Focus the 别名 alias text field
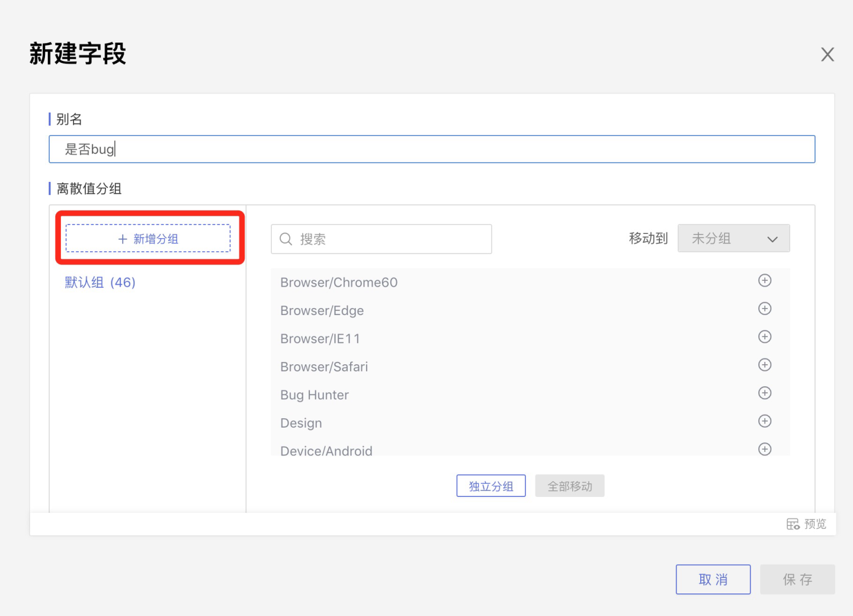Viewport: 853px width, 616px height. 431,149
